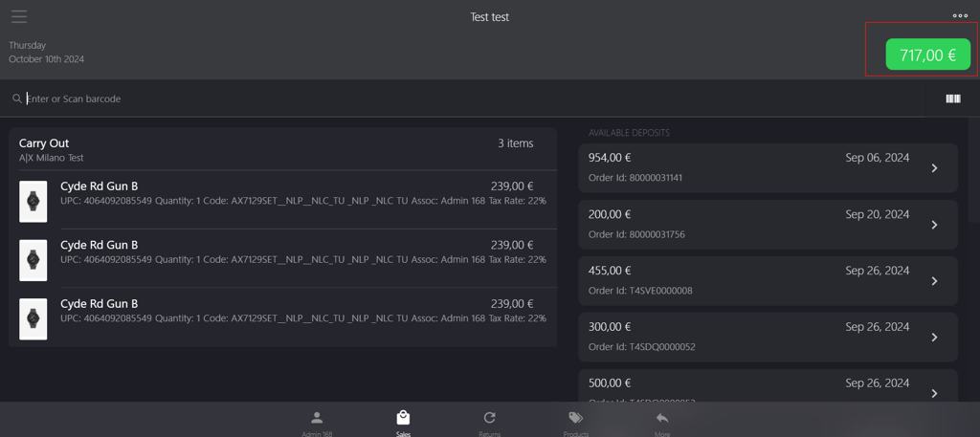Screen dimensions: 980x437
Task: Click the A|X Milano Test store label
Action: [x=52, y=158]
